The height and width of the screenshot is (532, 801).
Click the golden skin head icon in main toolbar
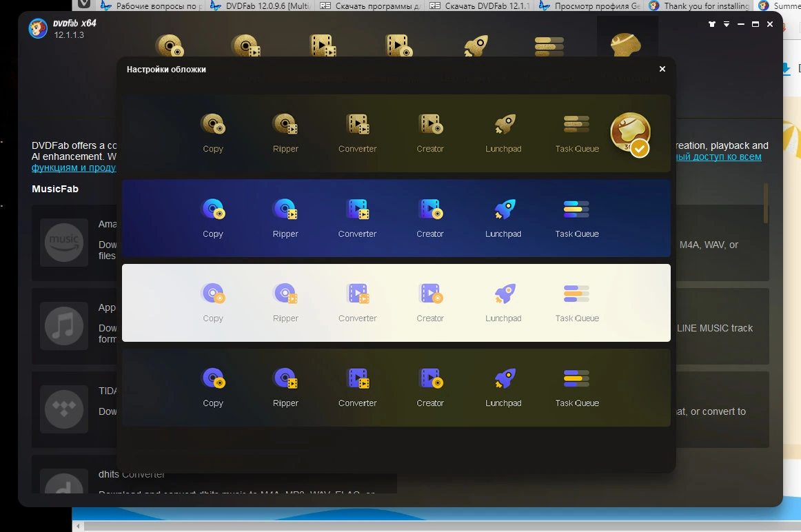626,45
